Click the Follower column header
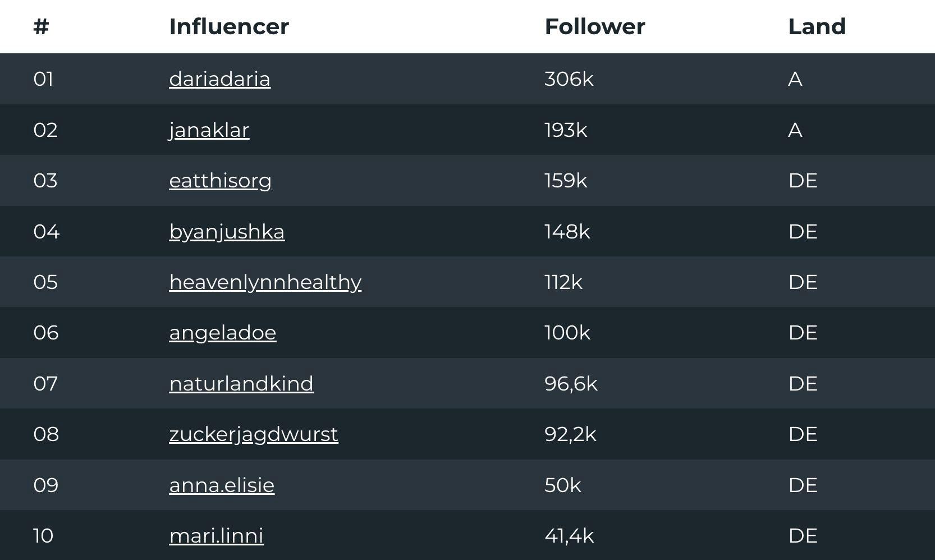The width and height of the screenshot is (935, 560). (595, 26)
